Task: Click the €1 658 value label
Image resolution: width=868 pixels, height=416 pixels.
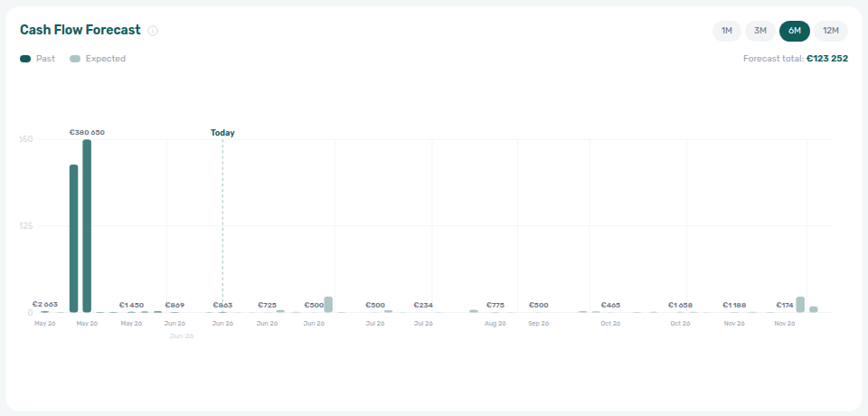Action: pos(680,305)
